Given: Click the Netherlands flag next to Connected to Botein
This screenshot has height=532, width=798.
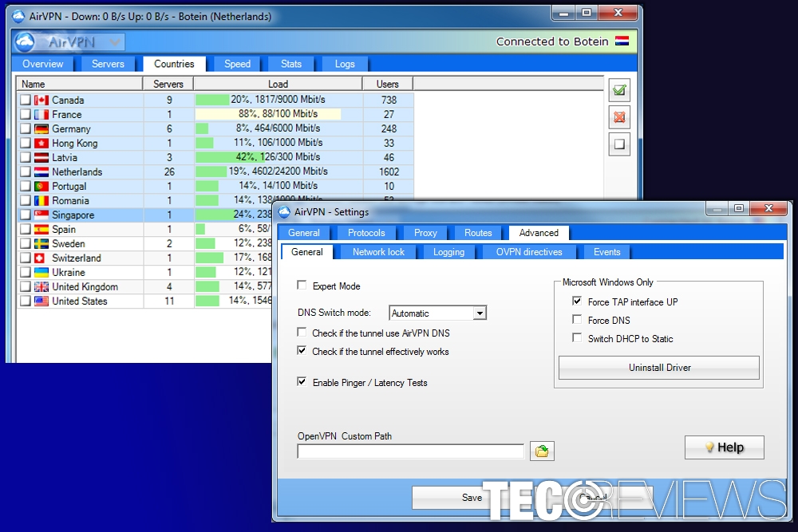Looking at the screenshot, I should click(622, 41).
